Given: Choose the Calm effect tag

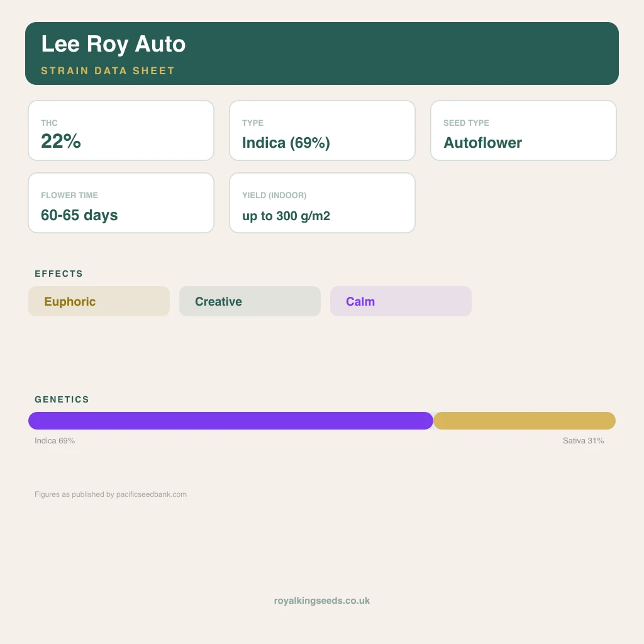Looking at the screenshot, I should click(401, 301).
